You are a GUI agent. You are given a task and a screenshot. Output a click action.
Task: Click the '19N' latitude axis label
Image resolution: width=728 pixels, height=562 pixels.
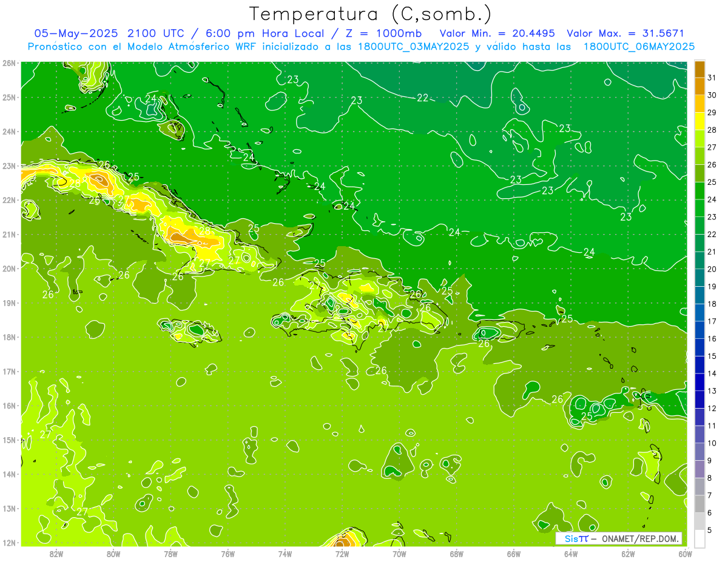point(8,303)
